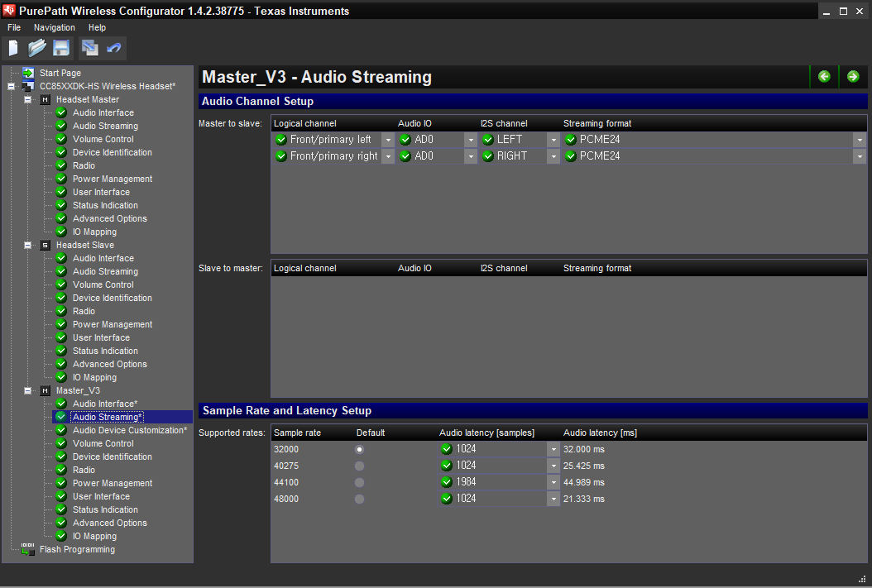Select Status Indication under Headset Slave
872x588 pixels.
point(105,351)
